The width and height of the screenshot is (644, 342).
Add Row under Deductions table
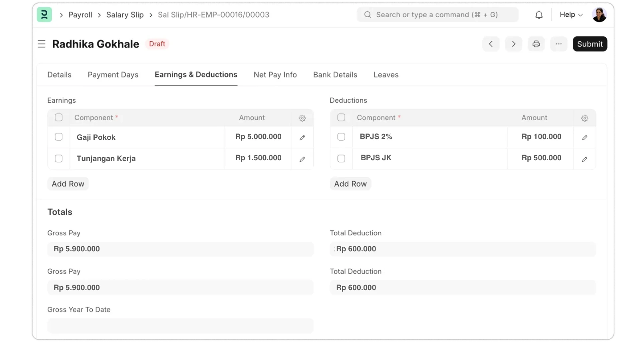coord(350,184)
